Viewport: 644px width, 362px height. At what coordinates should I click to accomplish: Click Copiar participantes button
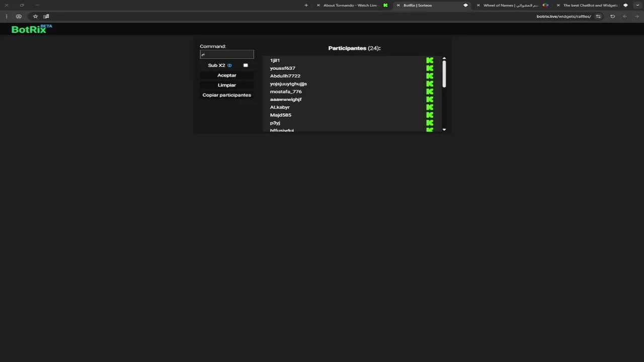pos(226,95)
